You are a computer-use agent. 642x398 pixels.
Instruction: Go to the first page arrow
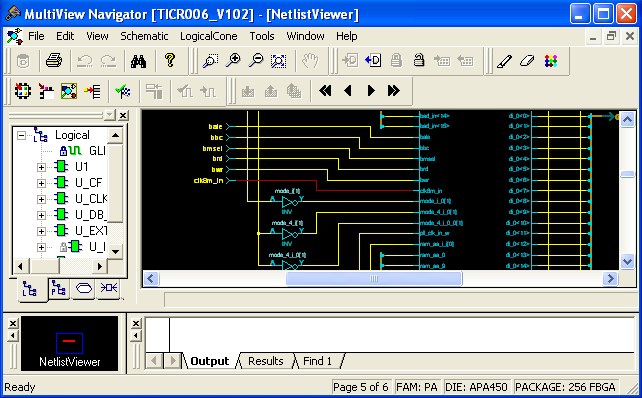click(325, 90)
